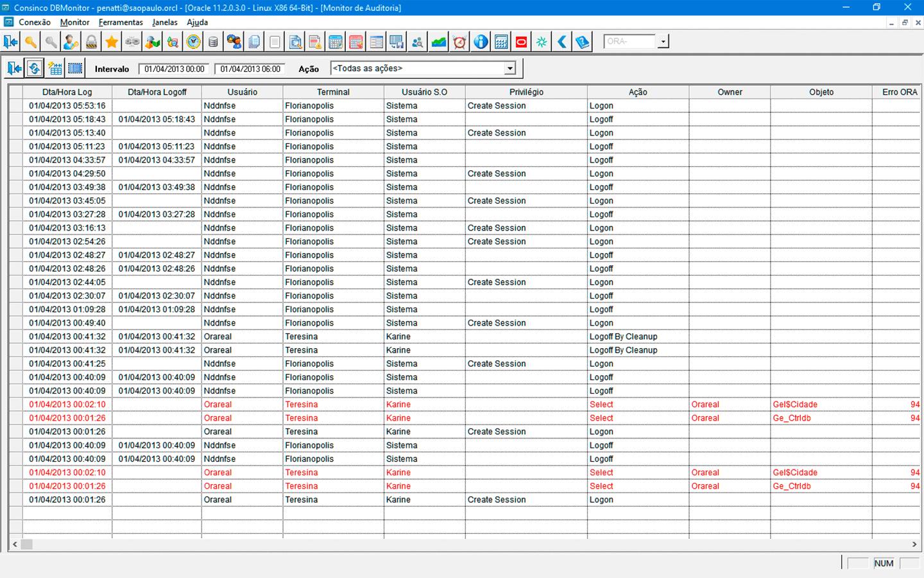Open the help book icon

[x=582, y=42]
